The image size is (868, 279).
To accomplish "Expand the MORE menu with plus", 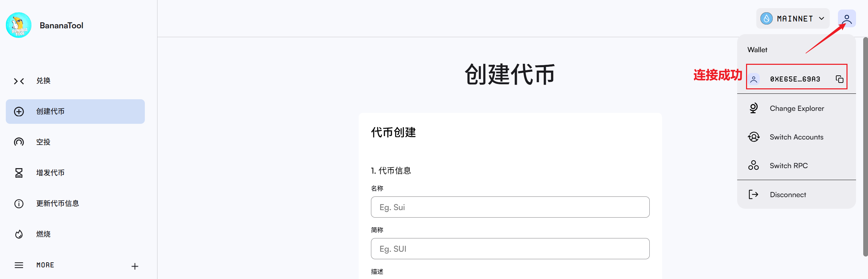I will pyautogui.click(x=135, y=266).
